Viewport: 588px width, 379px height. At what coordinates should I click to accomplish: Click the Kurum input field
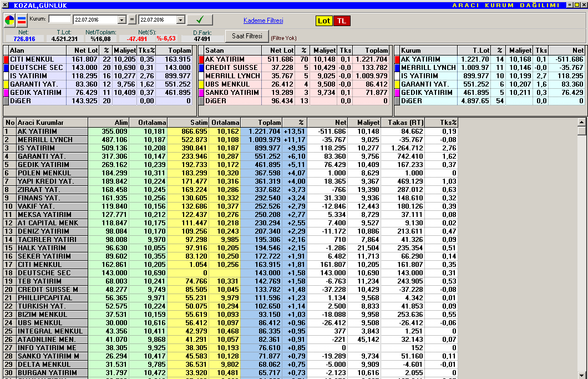[x=60, y=19]
